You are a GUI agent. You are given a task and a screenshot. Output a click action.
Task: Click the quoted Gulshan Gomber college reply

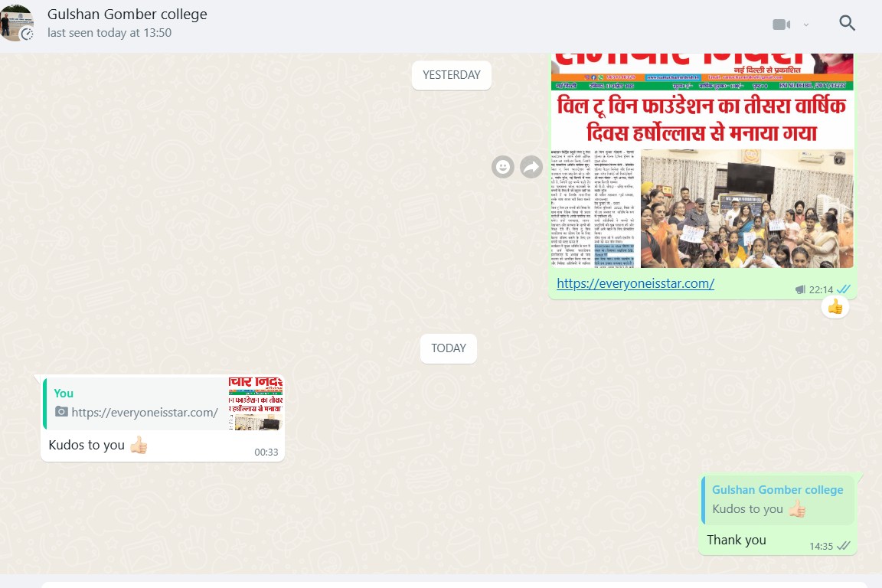(x=777, y=500)
